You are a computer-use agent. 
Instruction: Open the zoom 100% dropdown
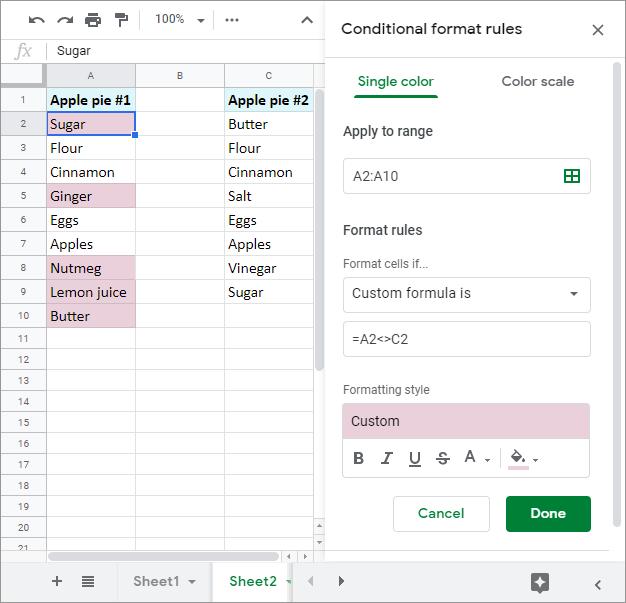[x=180, y=20]
